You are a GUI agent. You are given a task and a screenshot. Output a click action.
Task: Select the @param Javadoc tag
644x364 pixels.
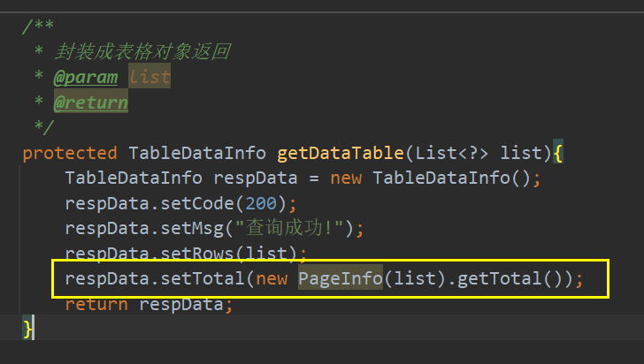click(x=86, y=77)
